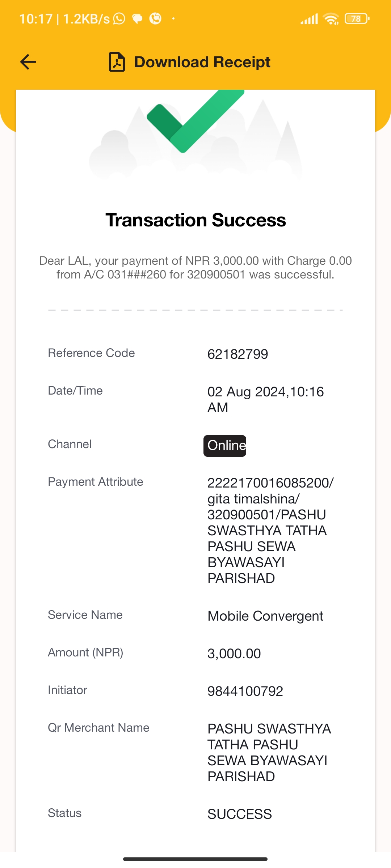391x868 pixels.
Task: Tap the amount value 3,000.00
Action: tap(234, 654)
